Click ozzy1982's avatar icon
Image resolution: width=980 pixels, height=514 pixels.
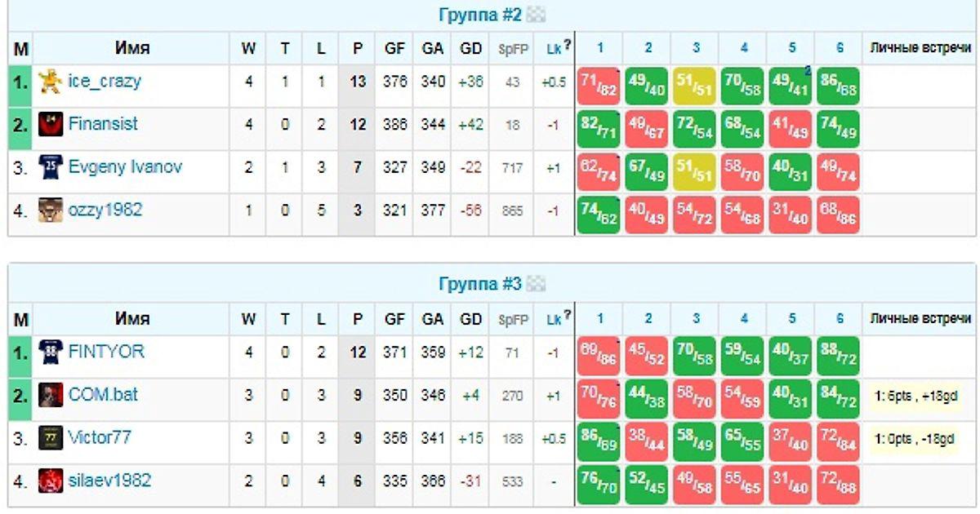51,210
